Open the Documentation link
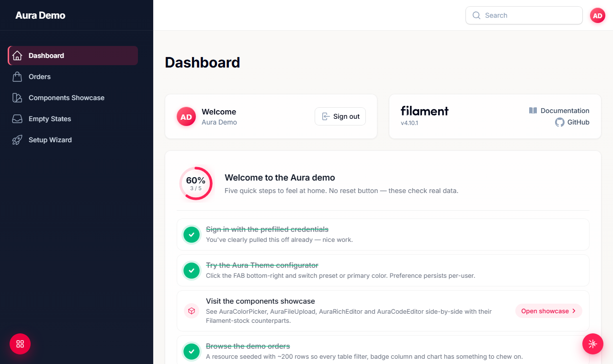 tap(559, 111)
